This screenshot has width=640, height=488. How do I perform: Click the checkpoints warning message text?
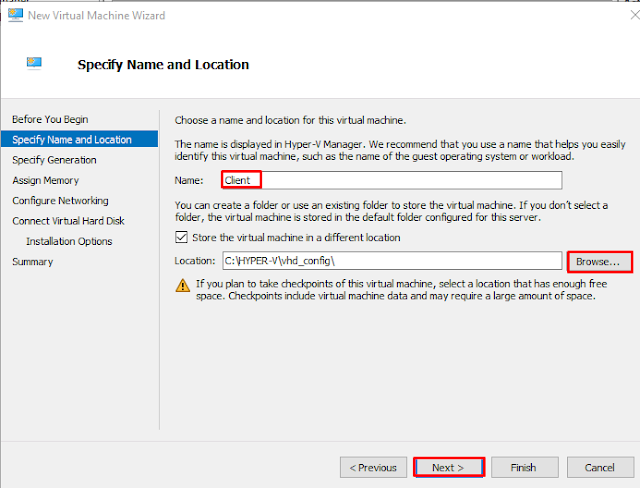click(402, 289)
